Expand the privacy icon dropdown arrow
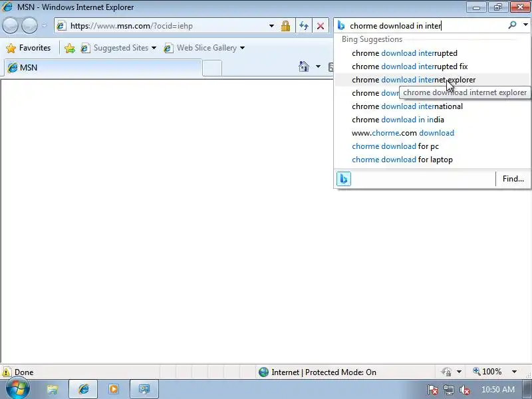Screen dimensions: 532x399 click(x=459, y=372)
